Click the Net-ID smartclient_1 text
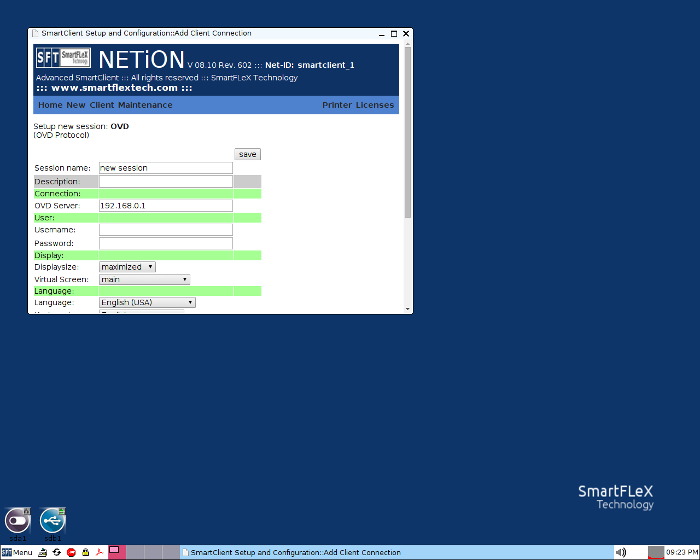Screen dimensions: 700x560 (x=309, y=65)
